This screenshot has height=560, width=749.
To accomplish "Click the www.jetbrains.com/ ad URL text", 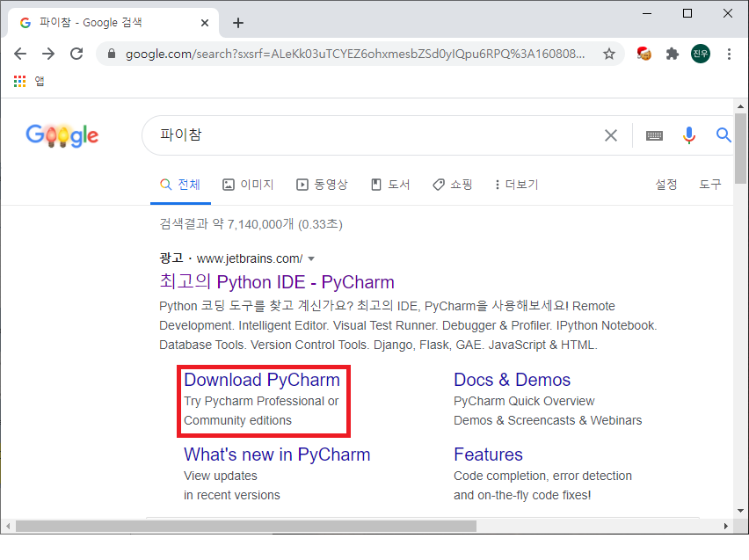I will [x=250, y=259].
